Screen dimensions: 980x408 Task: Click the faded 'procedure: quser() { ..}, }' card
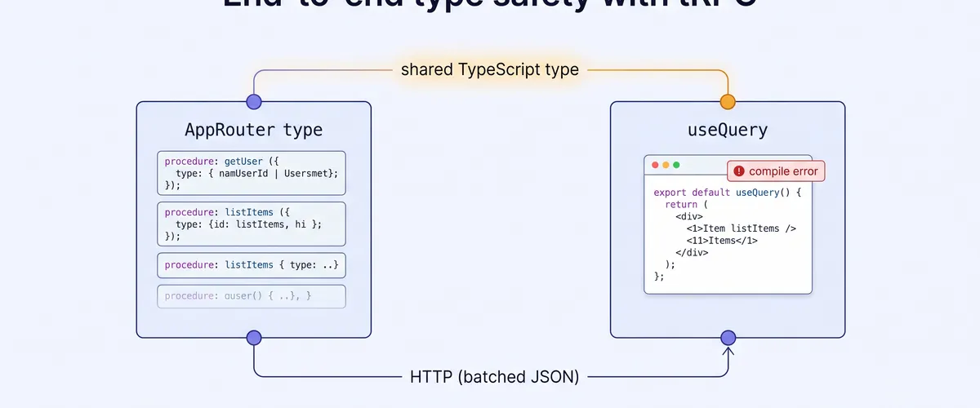pyautogui.click(x=251, y=296)
